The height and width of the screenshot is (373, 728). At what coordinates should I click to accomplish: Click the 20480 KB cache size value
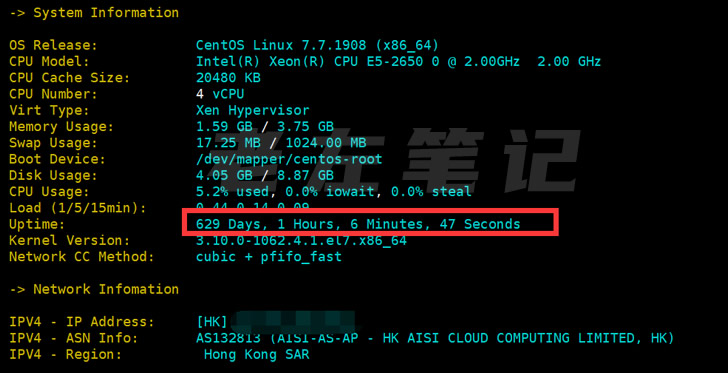(228, 78)
